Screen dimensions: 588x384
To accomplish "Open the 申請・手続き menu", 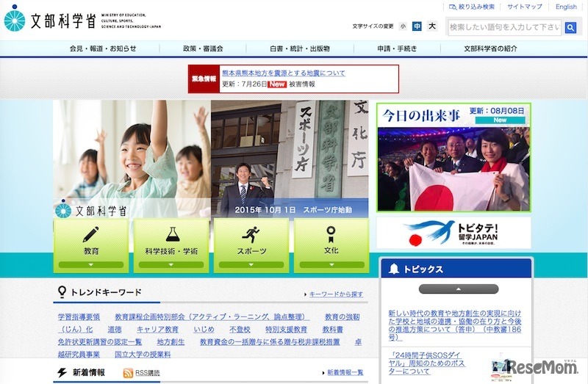I will click(x=397, y=48).
